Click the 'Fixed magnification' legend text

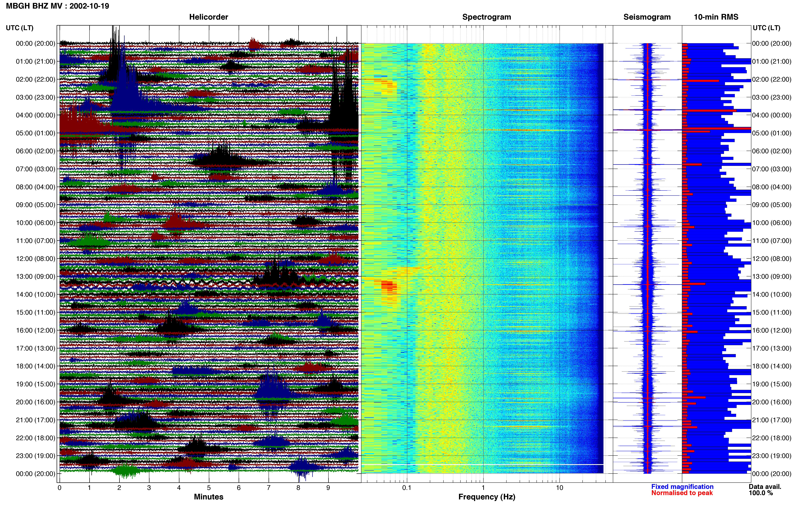point(682,487)
